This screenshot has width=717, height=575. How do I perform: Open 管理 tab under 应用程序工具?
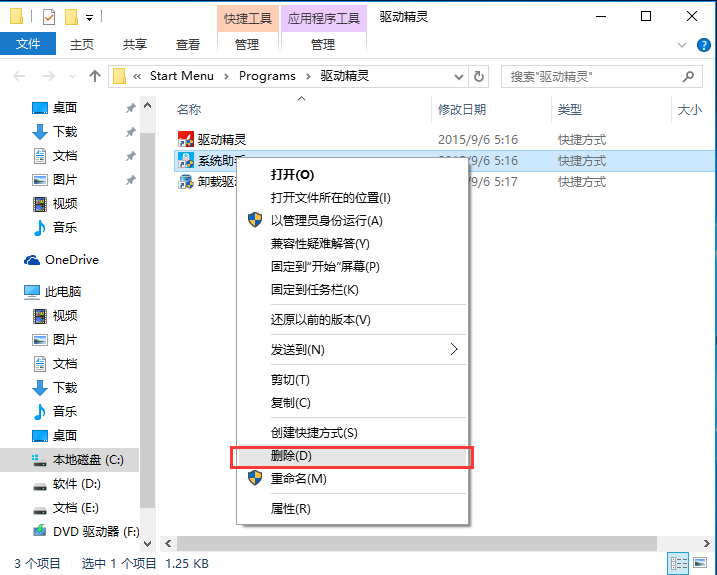pos(323,44)
